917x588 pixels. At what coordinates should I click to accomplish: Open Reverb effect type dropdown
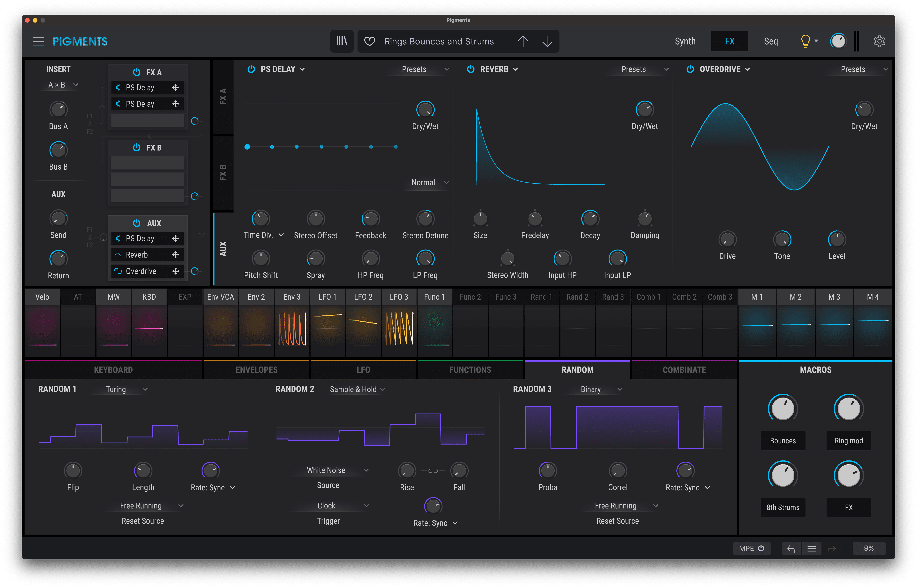coord(499,69)
